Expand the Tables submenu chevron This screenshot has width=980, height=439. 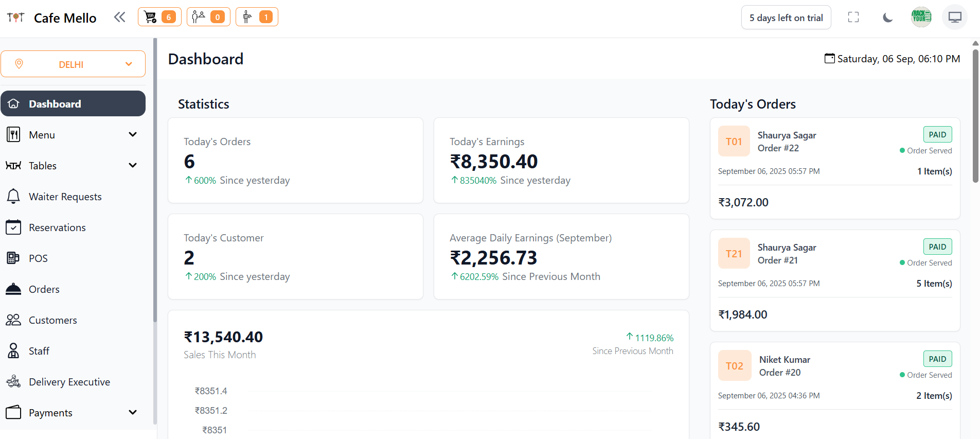pos(133,166)
